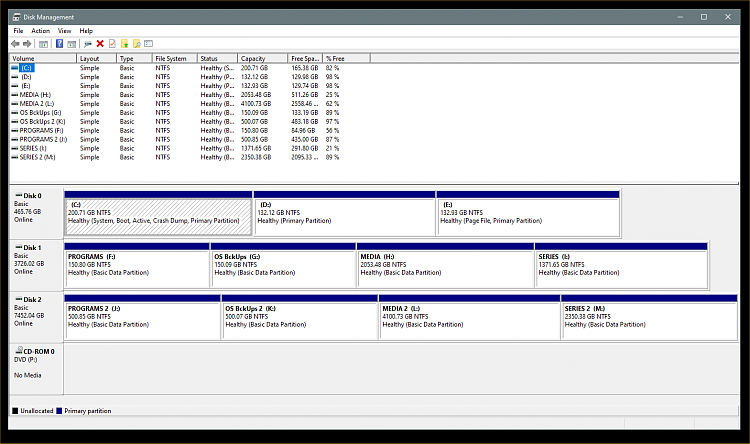Toggle the console tree pane toolbar icon
This screenshot has width=750, height=444.
tap(43, 44)
